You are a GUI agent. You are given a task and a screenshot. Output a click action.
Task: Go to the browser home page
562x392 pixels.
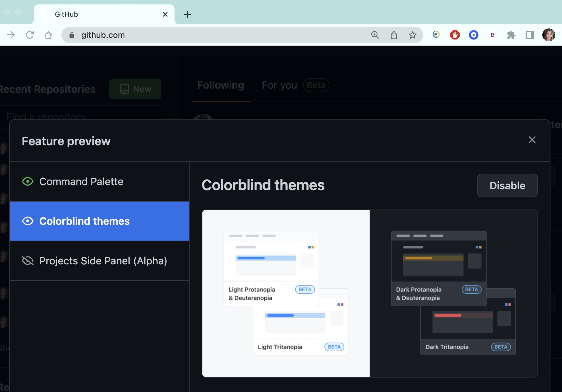[48, 35]
